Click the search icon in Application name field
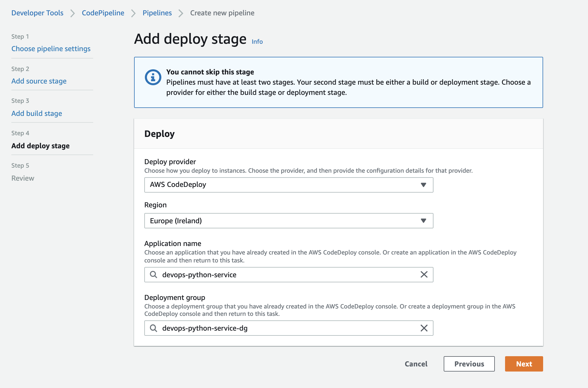 point(153,274)
